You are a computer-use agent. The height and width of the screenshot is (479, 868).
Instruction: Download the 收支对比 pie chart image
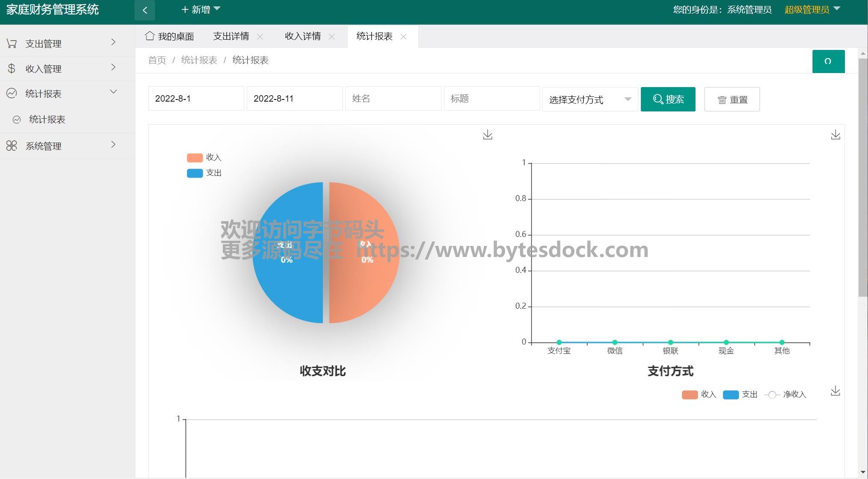click(488, 135)
